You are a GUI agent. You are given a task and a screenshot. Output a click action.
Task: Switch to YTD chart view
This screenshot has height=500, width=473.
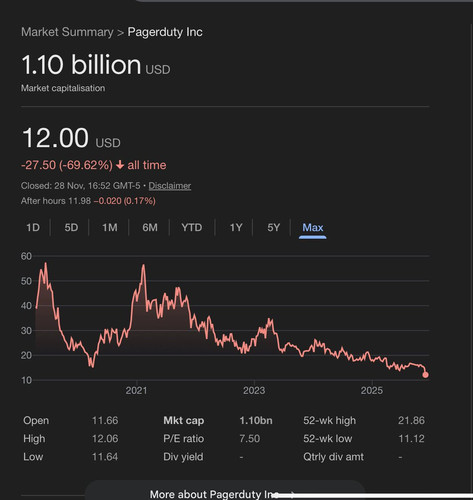pyautogui.click(x=192, y=228)
